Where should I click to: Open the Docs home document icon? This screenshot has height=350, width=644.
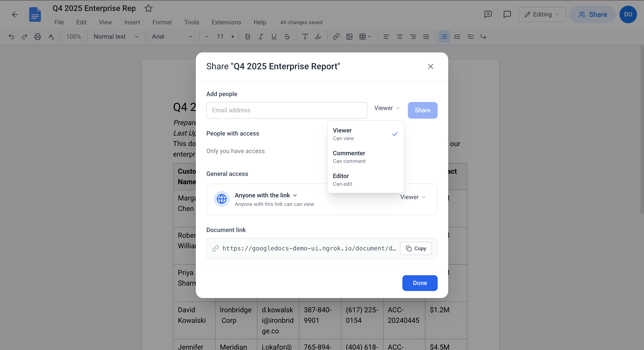pos(35,14)
